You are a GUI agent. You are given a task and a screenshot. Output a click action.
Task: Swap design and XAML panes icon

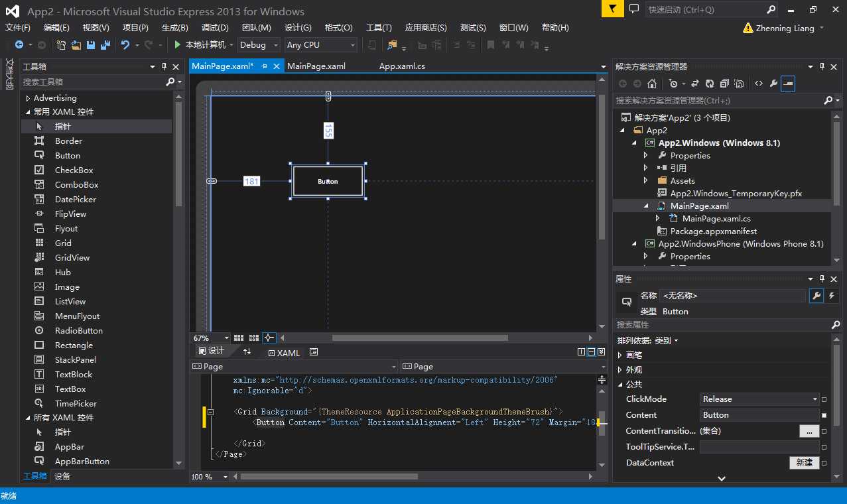pyautogui.click(x=247, y=352)
